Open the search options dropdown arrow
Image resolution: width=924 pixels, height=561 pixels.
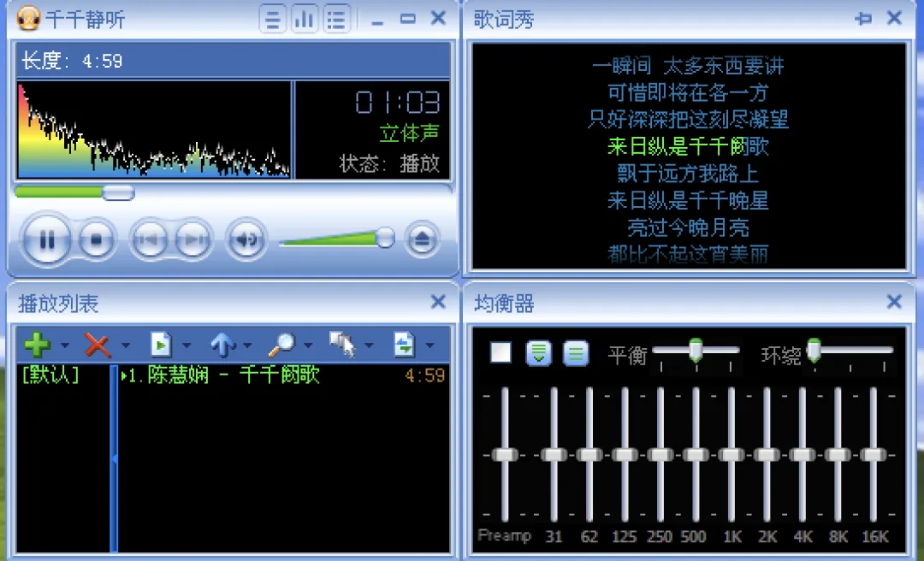click(x=308, y=345)
